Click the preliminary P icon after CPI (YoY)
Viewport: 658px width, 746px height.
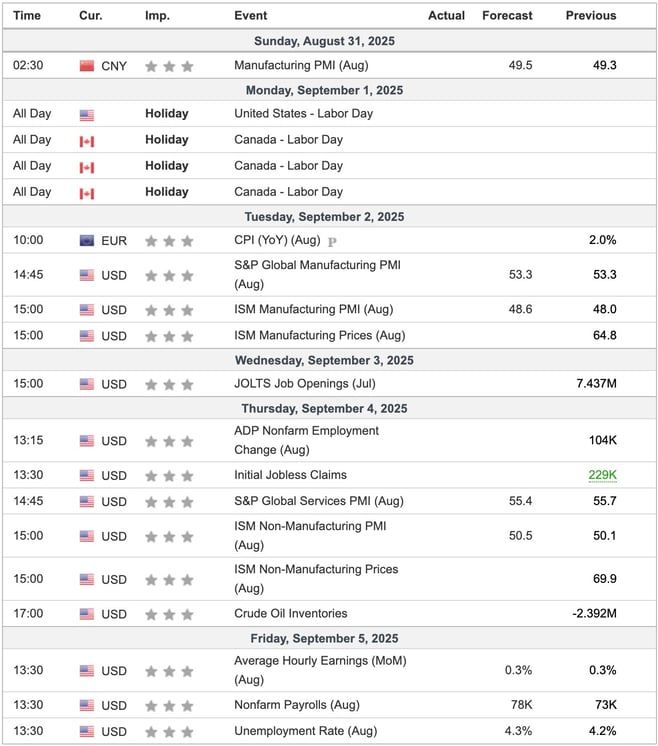point(332,242)
